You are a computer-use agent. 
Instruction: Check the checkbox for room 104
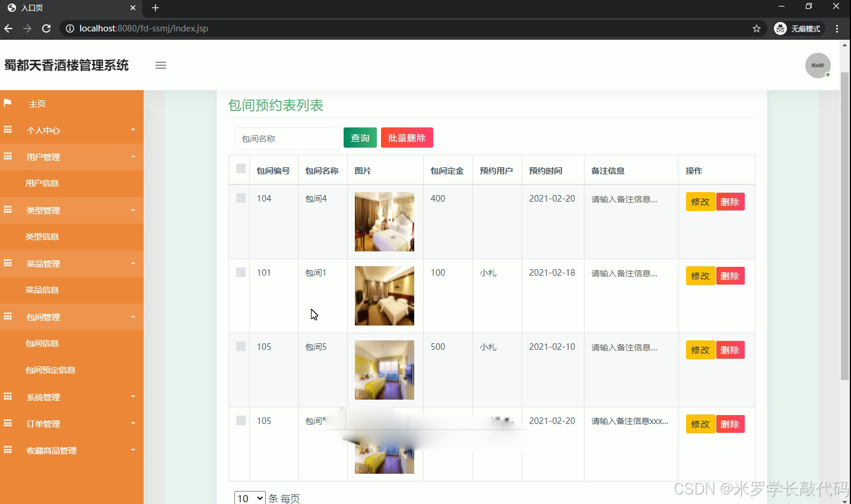pyautogui.click(x=240, y=198)
